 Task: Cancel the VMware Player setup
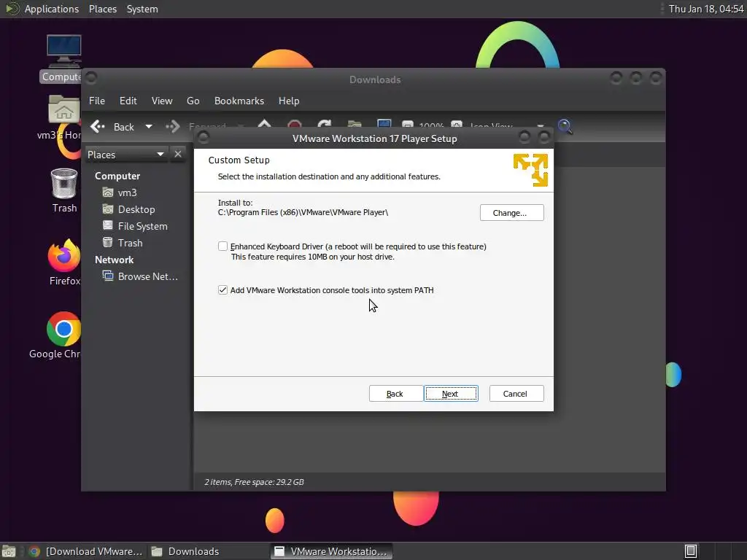pos(516,394)
